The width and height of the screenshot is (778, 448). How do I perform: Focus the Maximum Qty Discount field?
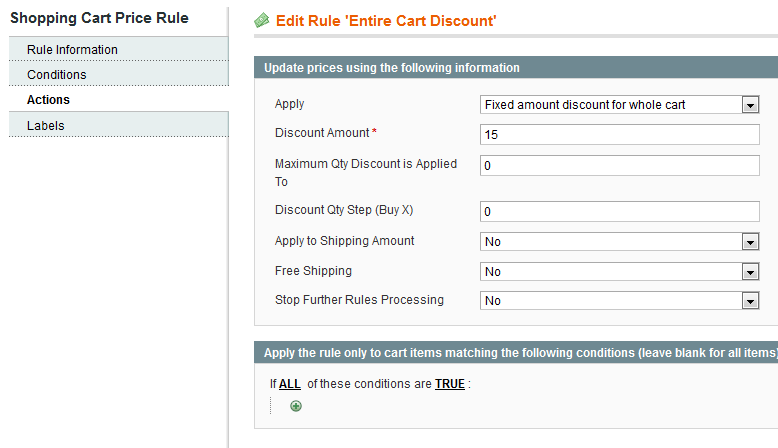coord(620,166)
